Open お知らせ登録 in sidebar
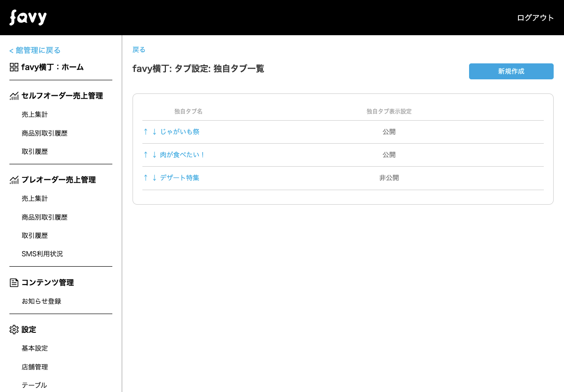This screenshot has height=392, width=564. tap(41, 301)
